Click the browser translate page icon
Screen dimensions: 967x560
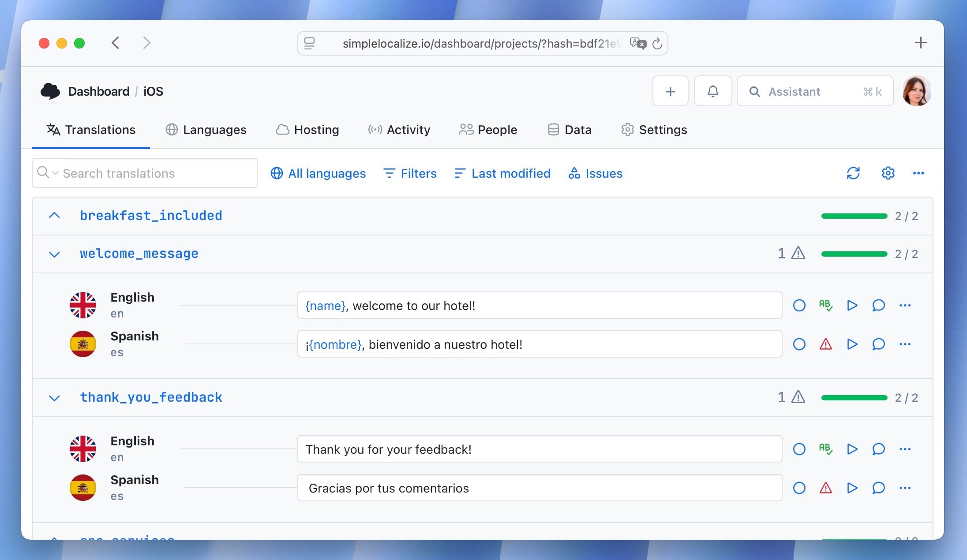(x=637, y=43)
